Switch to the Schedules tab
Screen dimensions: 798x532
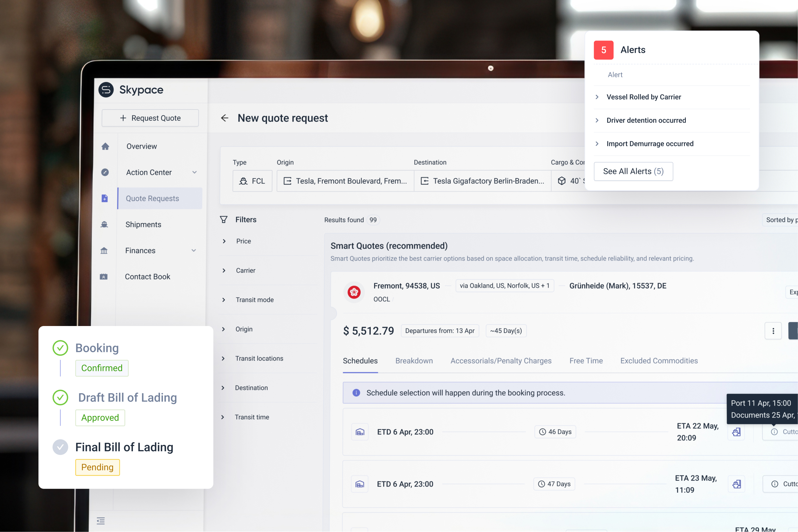(x=360, y=361)
